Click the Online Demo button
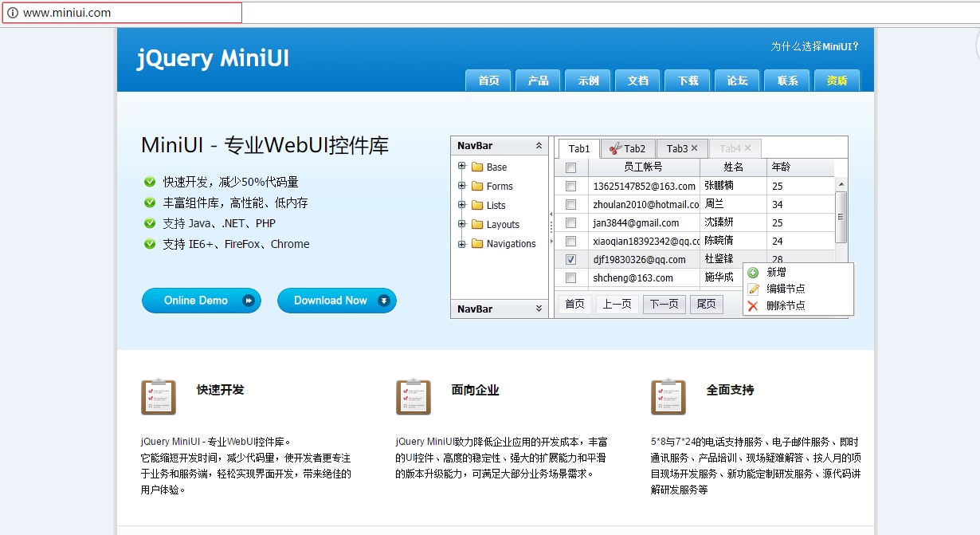The image size is (980, 535). 201,301
